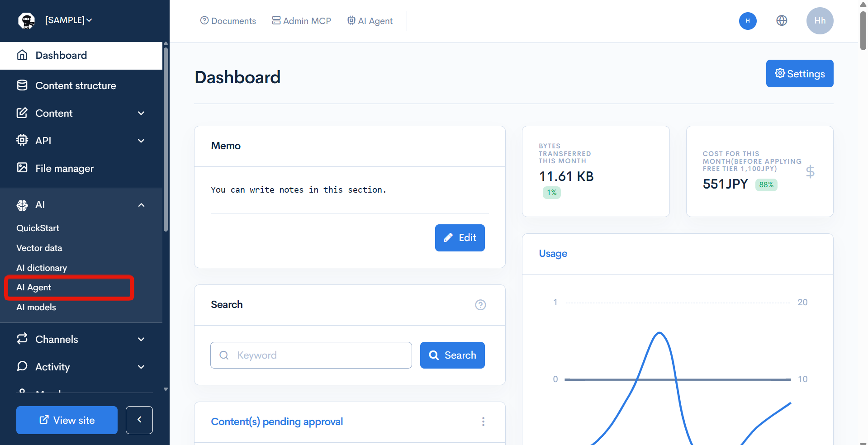The width and height of the screenshot is (868, 445).
Task: Click the memo note text
Action: 299,190
